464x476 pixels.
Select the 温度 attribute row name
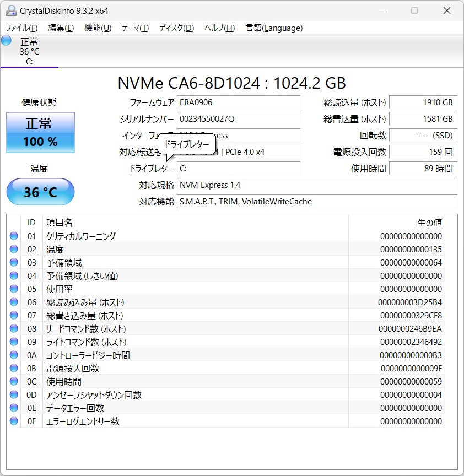(55, 249)
